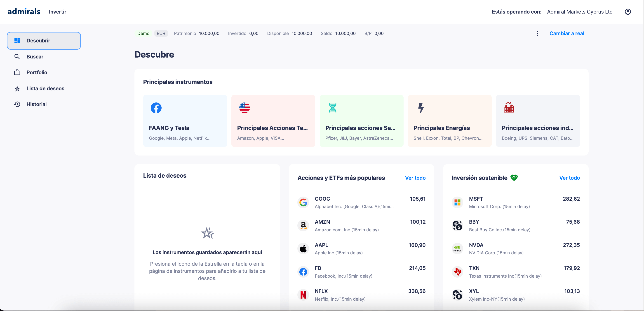644x311 pixels.
Task: Select the BBY ticker row
Action: point(515,225)
